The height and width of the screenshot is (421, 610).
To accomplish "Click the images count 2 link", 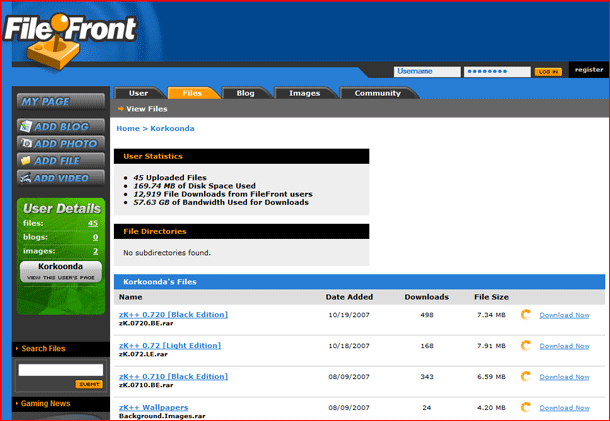I will [x=95, y=251].
